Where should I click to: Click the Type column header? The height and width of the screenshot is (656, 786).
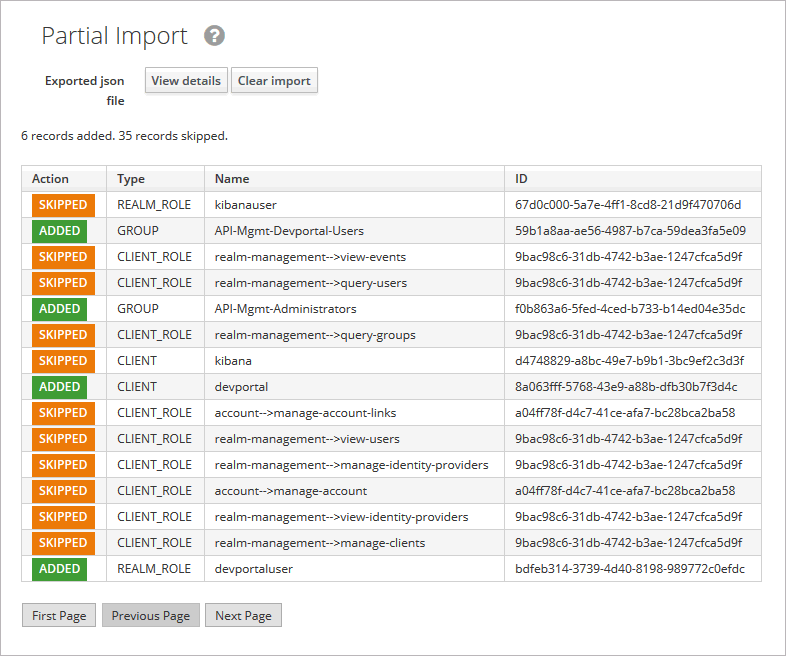pos(131,179)
